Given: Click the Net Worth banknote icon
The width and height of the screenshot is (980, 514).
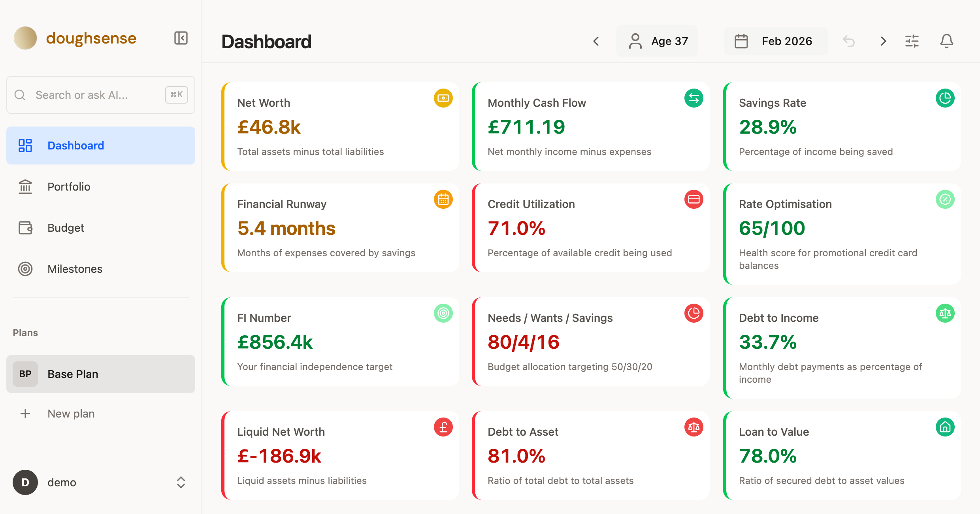Looking at the screenshot, I should tap(443, 98).
